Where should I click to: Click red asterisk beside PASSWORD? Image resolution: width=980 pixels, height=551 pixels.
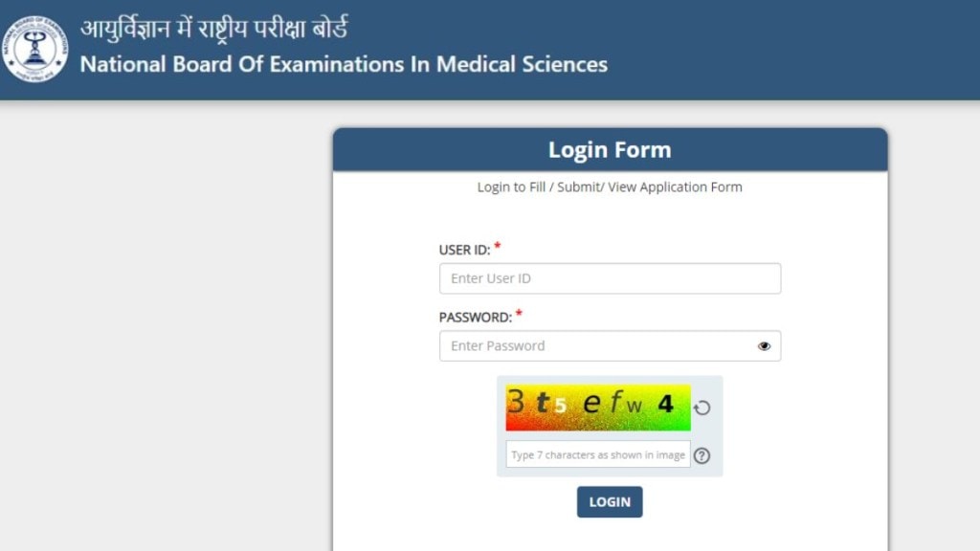[x=520, y=314]
